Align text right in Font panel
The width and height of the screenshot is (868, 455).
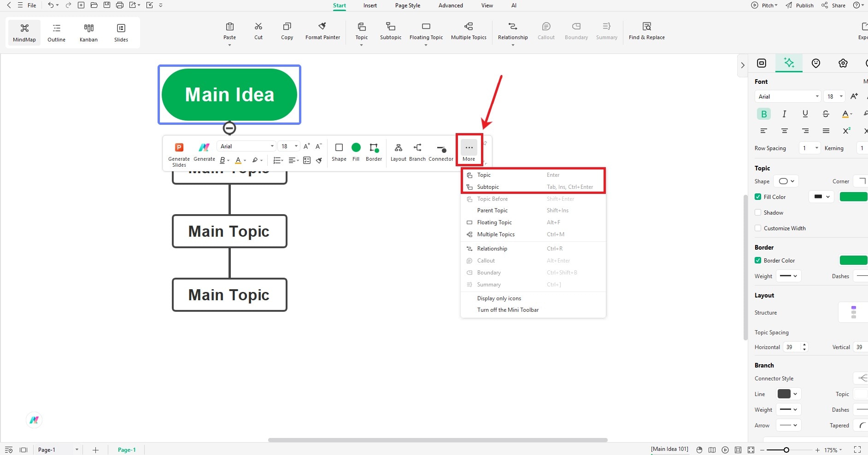[x=805, y=131]
